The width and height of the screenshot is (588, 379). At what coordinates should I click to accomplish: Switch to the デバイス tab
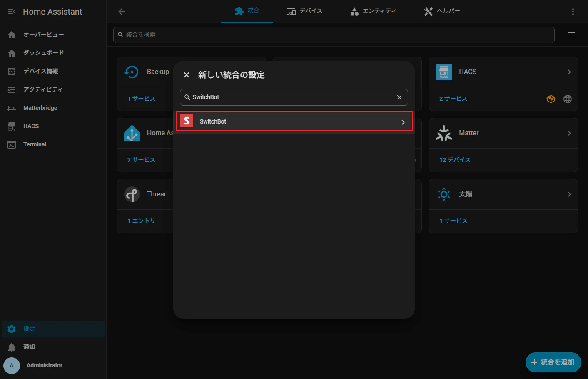point(304,11)
